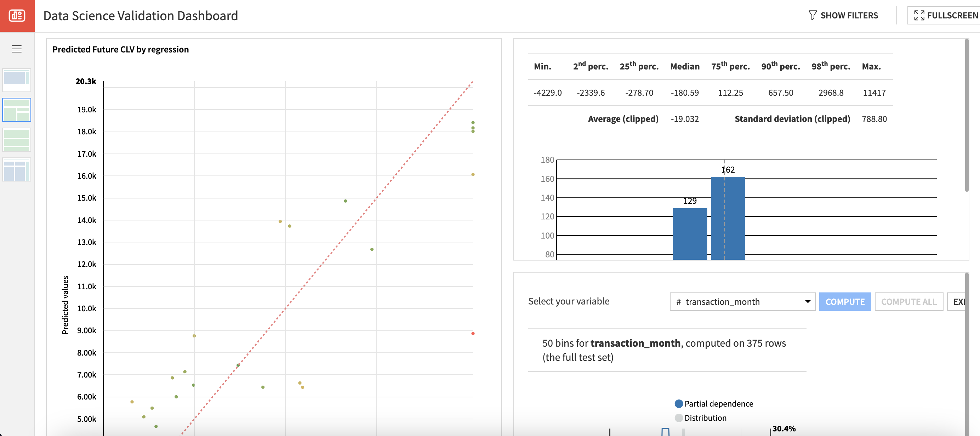Click the histogram bar labeled 162

[x=728, y=218]
